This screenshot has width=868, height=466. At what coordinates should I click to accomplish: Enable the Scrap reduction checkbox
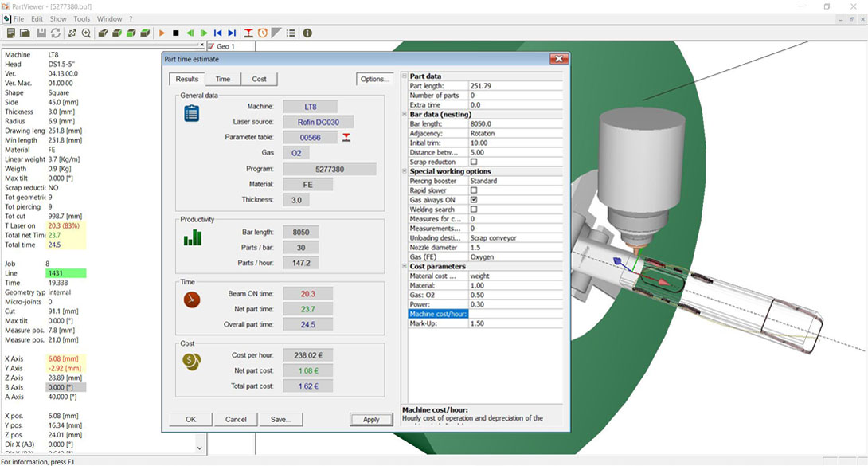click(x=473, y=162)
